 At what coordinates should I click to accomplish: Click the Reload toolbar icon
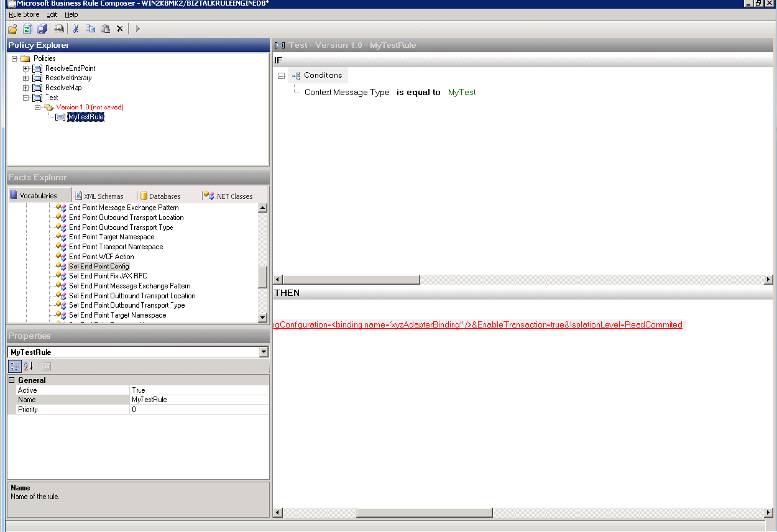[x=27, y=29]
